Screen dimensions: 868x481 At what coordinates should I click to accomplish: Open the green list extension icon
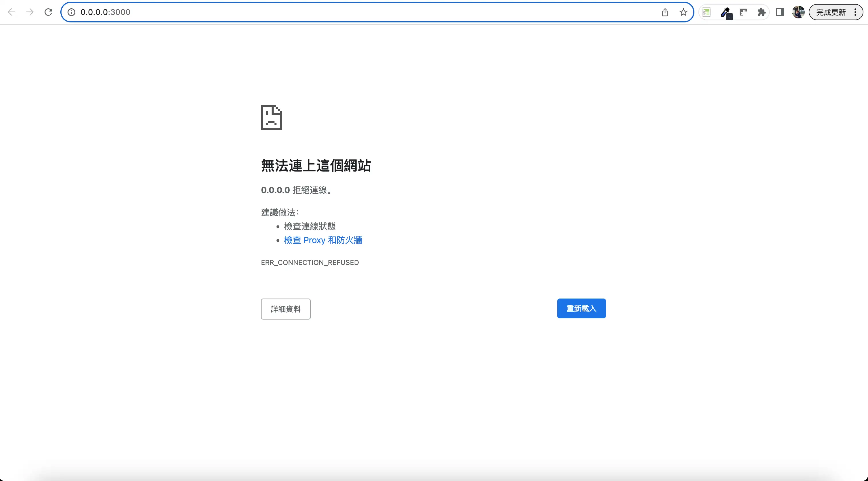click(706, 12)
